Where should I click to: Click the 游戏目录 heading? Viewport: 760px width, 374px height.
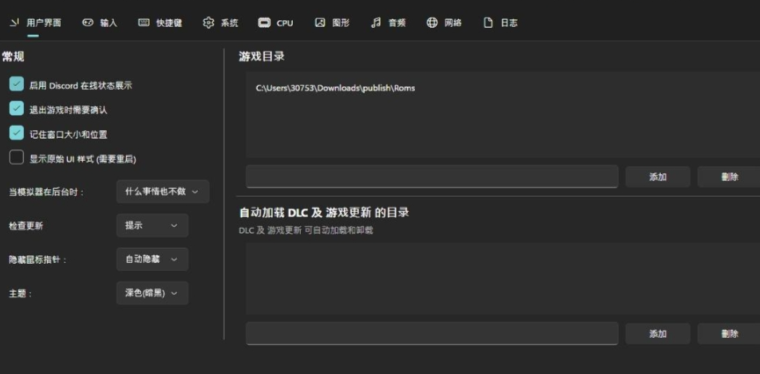click(262, 56)
